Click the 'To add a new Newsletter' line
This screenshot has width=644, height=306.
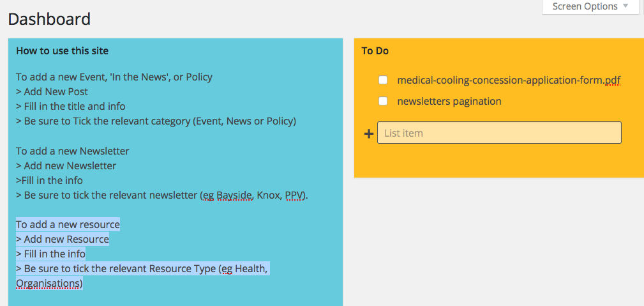(x=73, y=151)
